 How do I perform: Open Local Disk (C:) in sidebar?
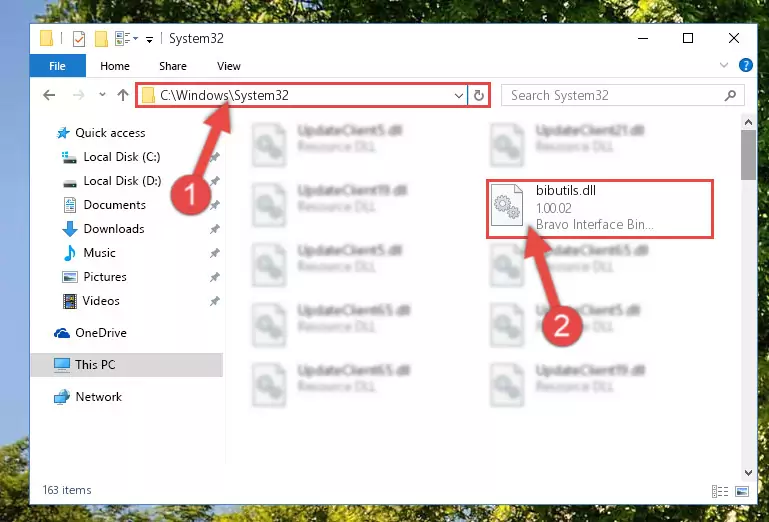click(x=122, y=157)
